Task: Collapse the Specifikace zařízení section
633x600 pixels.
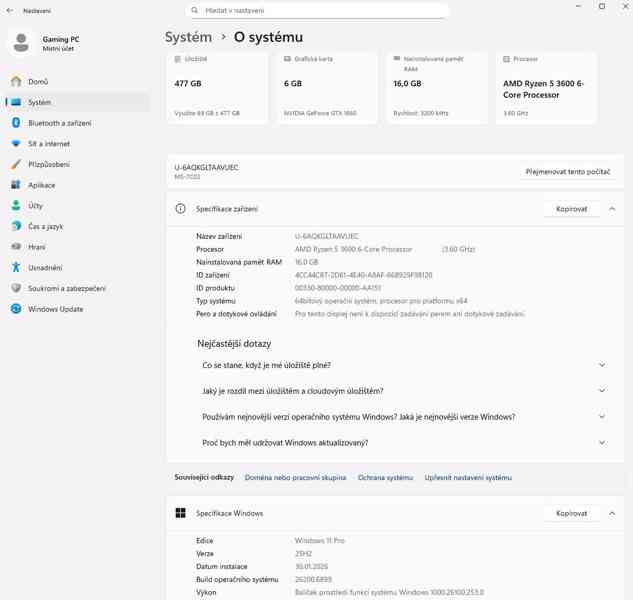Action: pos(612,209)
